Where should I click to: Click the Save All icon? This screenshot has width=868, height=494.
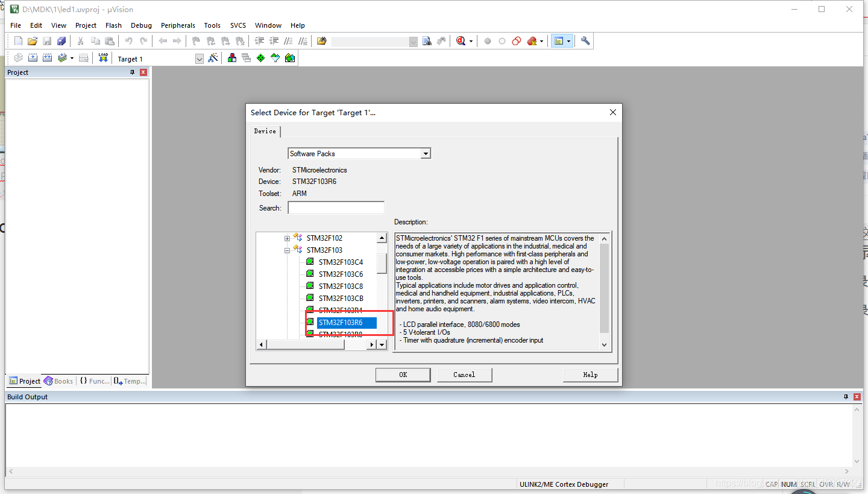pos(61,41)
